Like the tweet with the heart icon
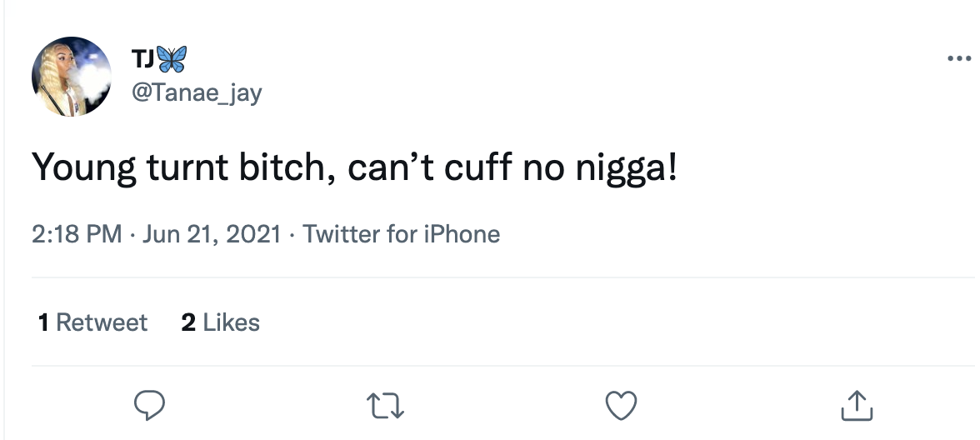Viewport: 980px width, 440px height. pyautogui.click(x=621, y=405)
